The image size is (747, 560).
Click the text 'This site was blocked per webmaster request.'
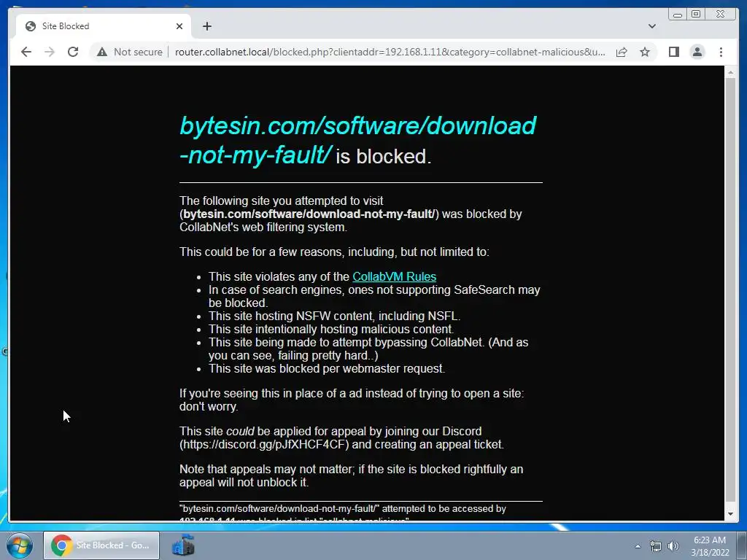pos(327,368)
